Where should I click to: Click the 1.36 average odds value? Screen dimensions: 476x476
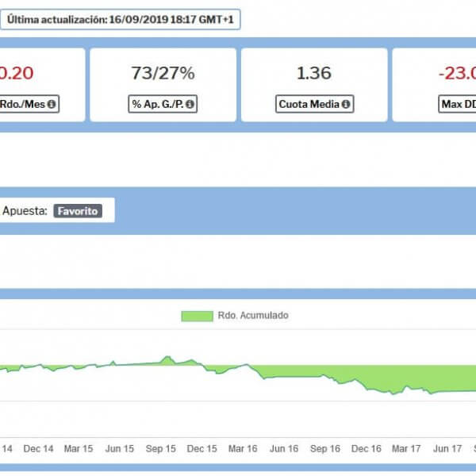coord(314,73)
